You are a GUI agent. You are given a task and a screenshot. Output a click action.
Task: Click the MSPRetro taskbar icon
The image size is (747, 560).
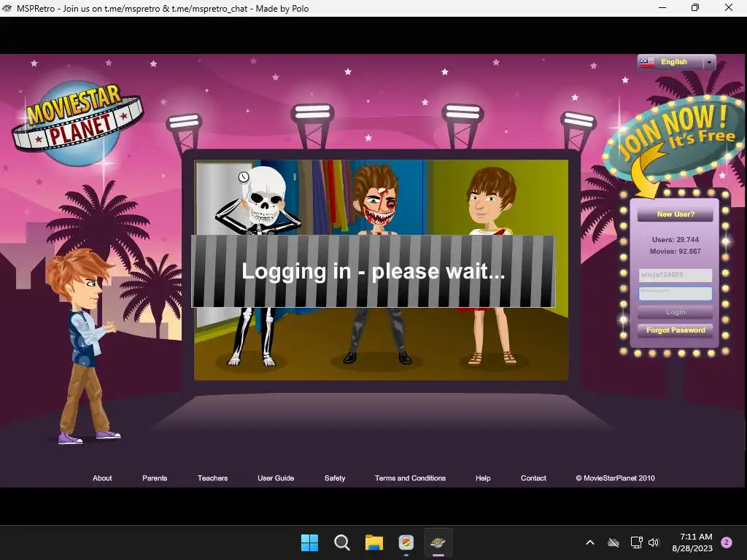coord(438,542)
